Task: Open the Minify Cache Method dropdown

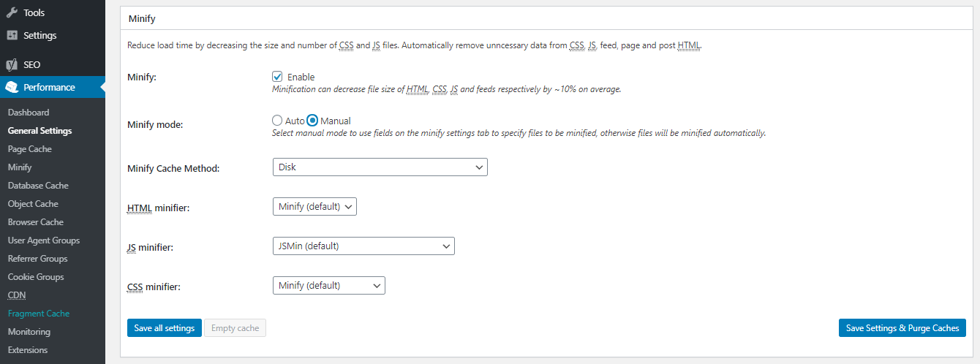Action: (380, 167)
